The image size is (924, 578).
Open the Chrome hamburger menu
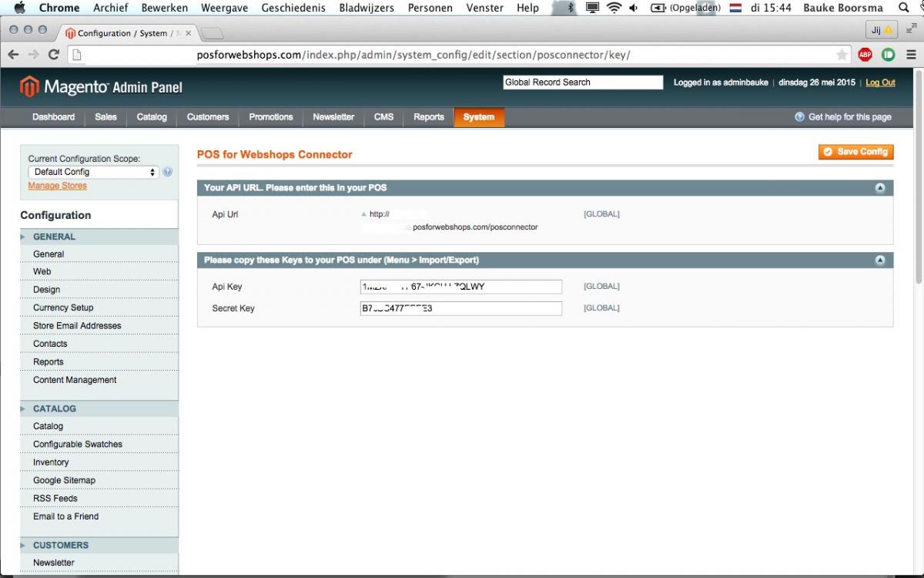(x=911, y=55)
